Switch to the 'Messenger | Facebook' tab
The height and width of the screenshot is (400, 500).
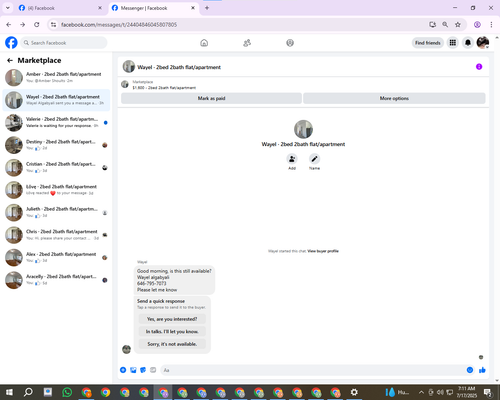(153, 8)
